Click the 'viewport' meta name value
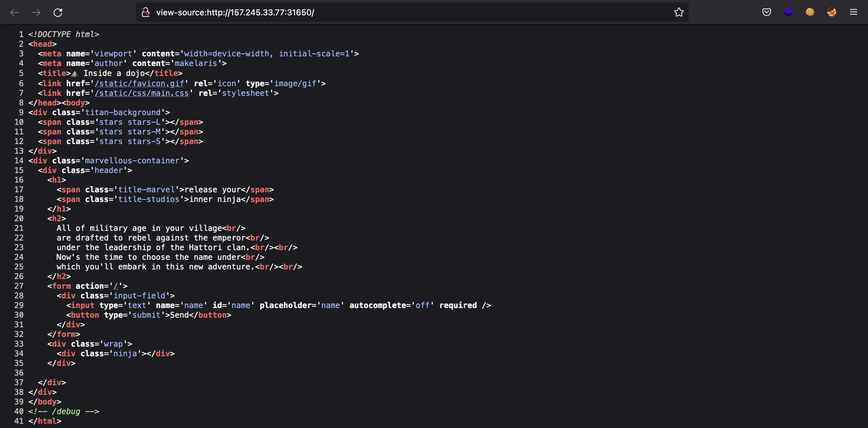868x428 pixels. 113,54
